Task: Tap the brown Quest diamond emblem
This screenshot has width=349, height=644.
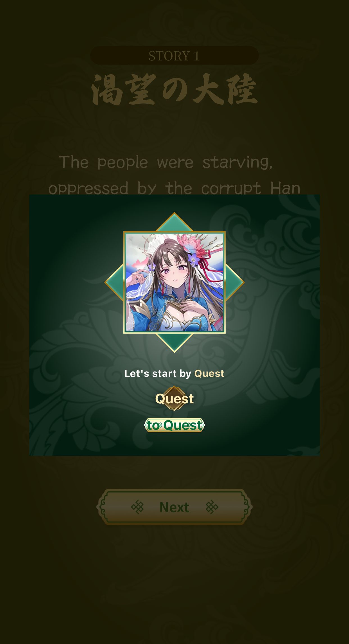Action: (x=174, y=398)
